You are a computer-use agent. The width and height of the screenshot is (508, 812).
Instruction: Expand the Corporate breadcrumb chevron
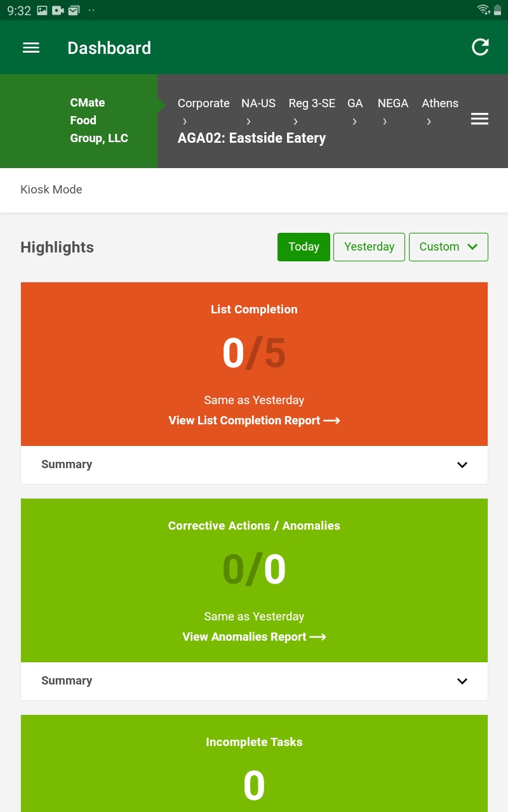(x=184, y=121)
